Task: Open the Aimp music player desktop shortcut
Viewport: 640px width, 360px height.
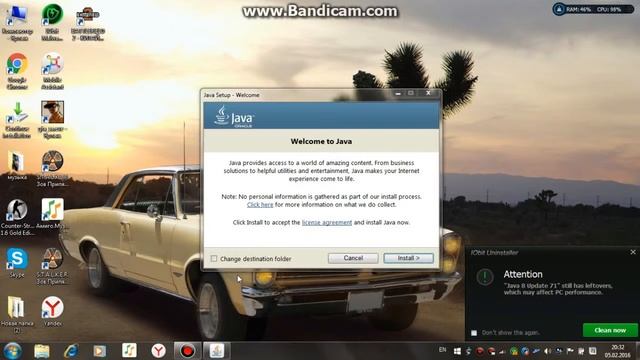Action: pos(52,213)
